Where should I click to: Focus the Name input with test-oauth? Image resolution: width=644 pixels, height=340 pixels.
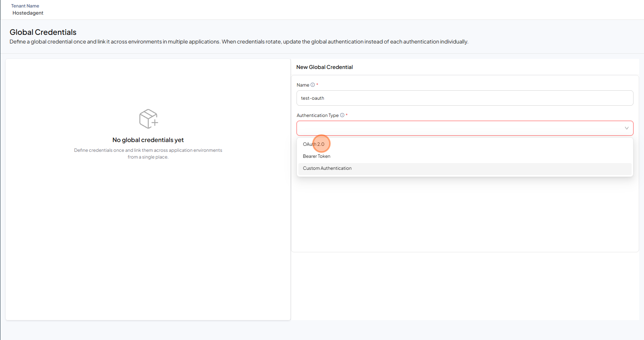click(465, 98)
